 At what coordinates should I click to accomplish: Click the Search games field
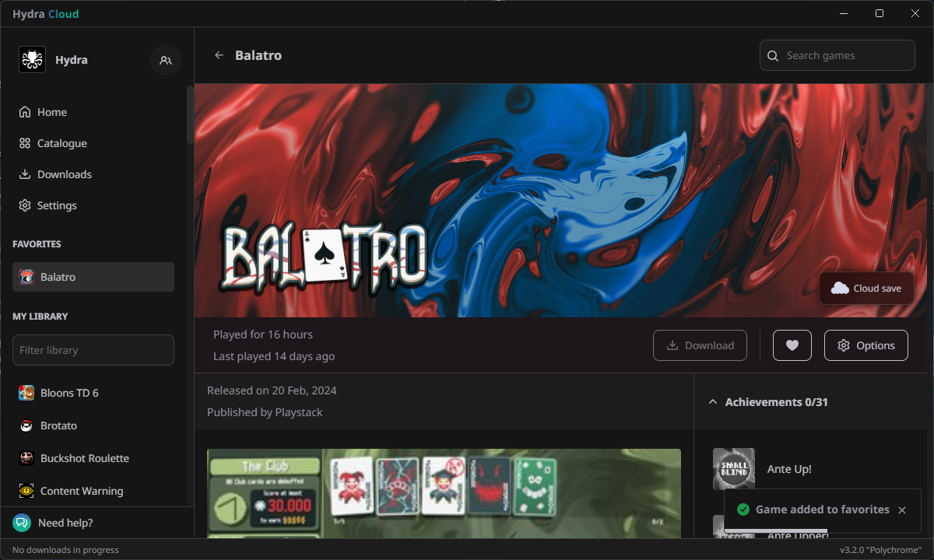pos(837,55)
